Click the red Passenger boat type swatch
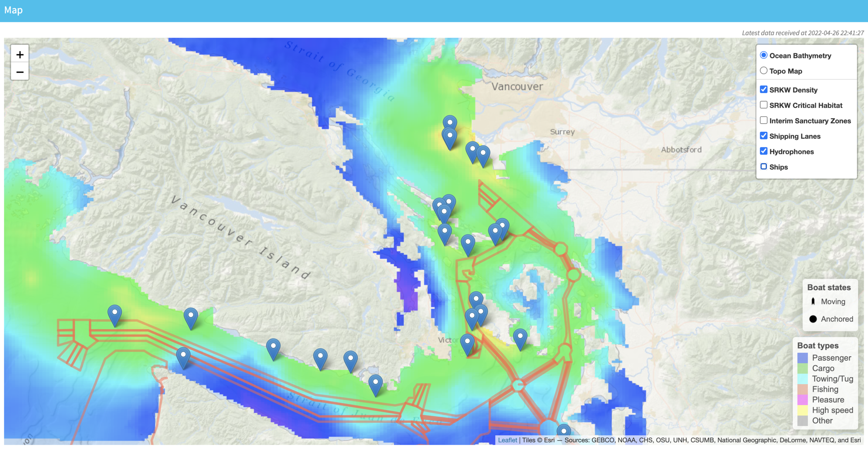 (x=802, y=358)
